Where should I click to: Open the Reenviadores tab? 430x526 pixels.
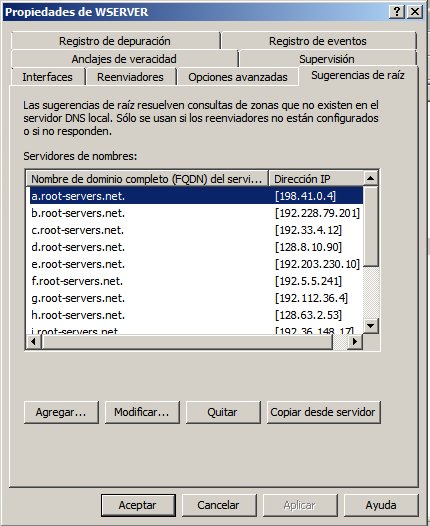point(130,77)
